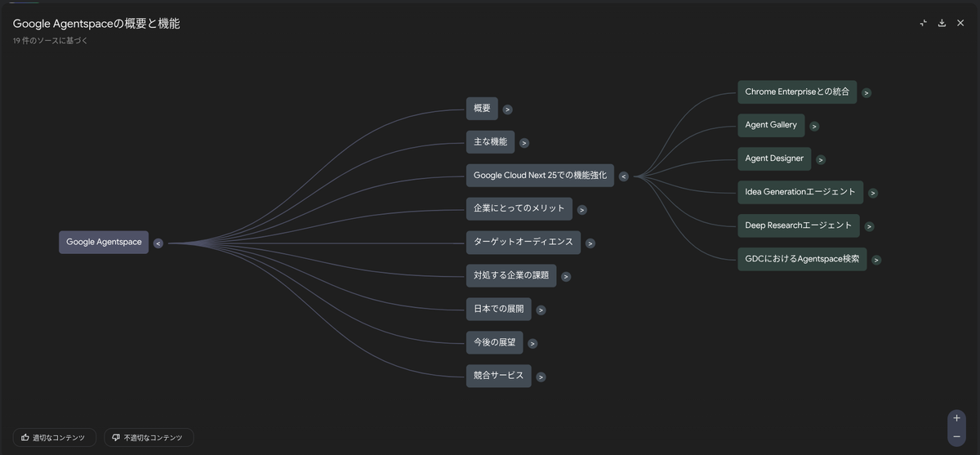Expand the 概要 node chevron

pyautogui.click(x=507, y=109)
